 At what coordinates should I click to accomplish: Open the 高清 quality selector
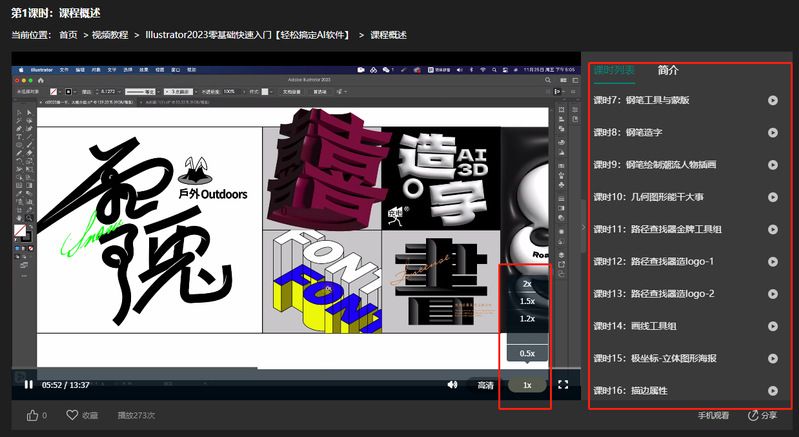coord(485,385)
